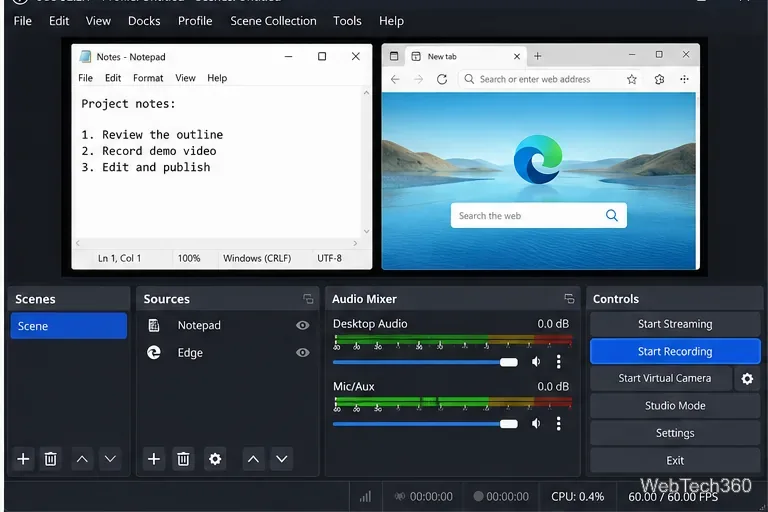Click the Notepad source icon

(154, 325)
